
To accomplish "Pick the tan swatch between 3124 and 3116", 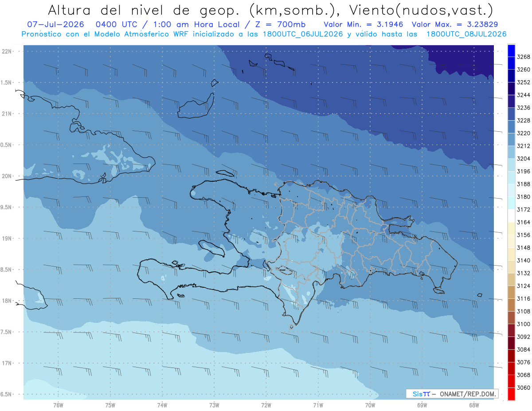I will tap(511, 292).
